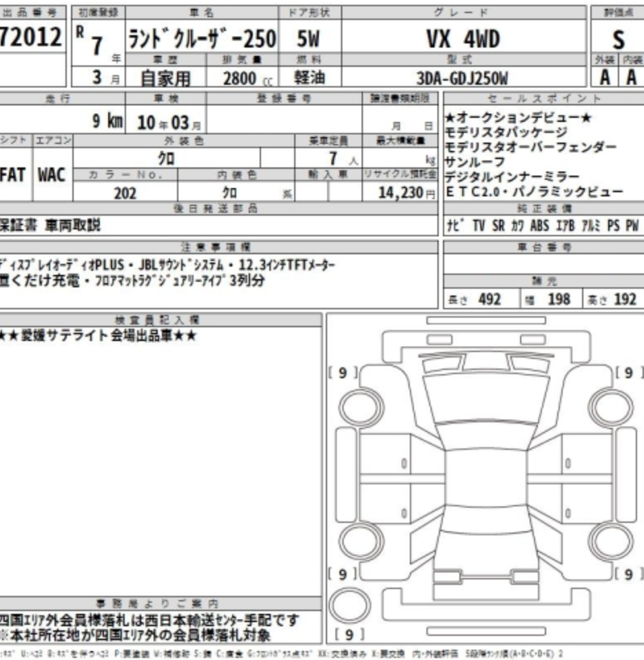Click the ABS equipment label
The width and height of the screenshot is (644, 660).
pos(539,226)
